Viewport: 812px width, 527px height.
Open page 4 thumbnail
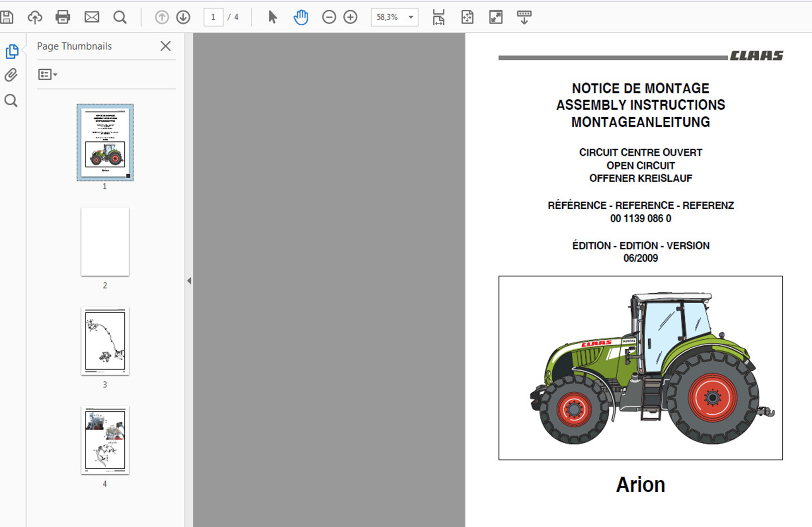click(105, 440)
